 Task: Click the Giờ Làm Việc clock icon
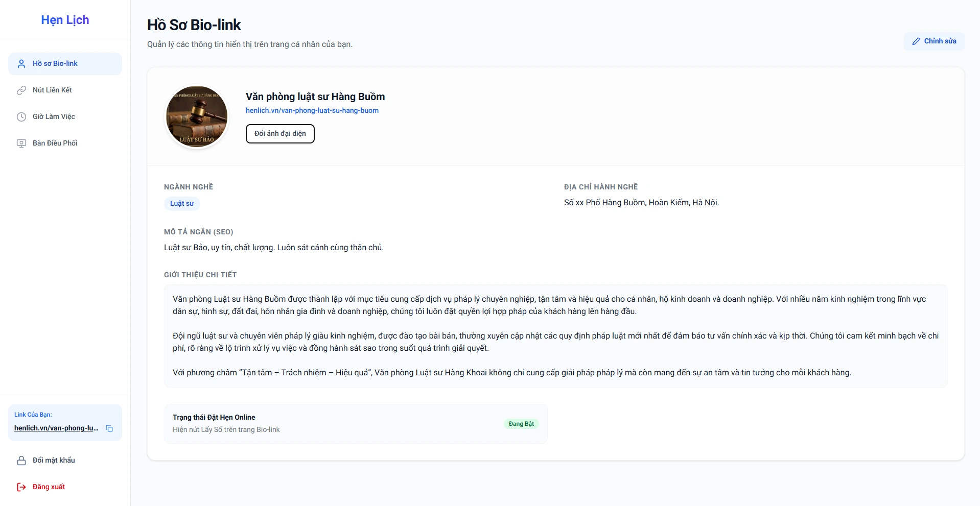[21, 117]
